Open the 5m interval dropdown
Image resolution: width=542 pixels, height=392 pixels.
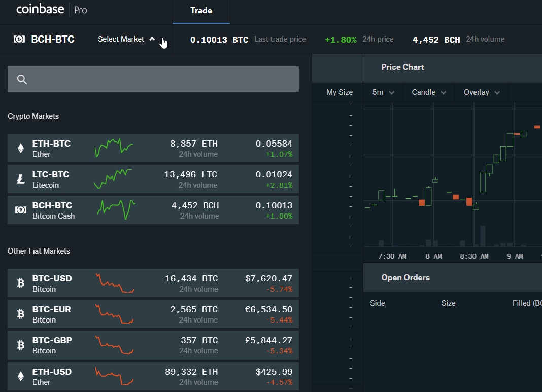tap(383, 92)
